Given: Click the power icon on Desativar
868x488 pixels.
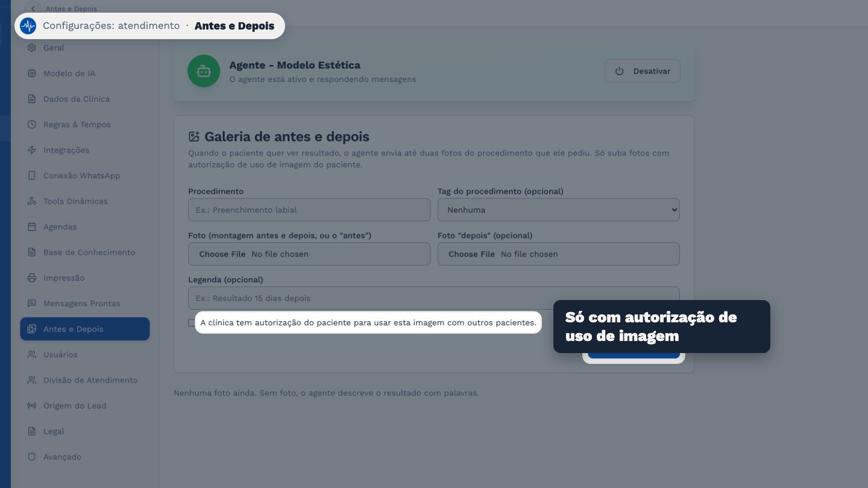Looking at the screenshot, I should (620, 71).
